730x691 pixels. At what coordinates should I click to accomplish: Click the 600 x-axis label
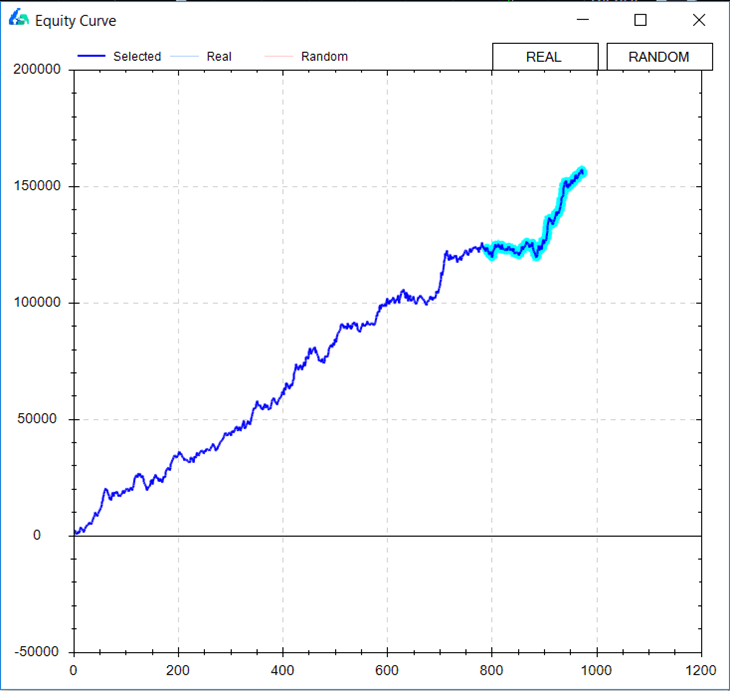tap(387, 670)
